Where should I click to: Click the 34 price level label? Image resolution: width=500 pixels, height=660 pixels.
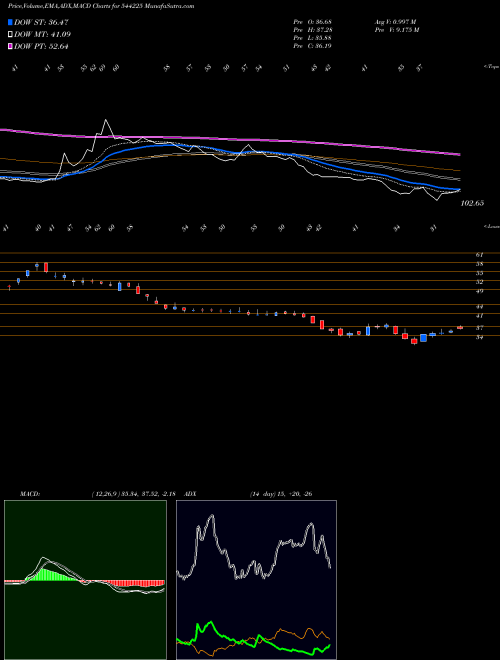click(x=479, y=337)
